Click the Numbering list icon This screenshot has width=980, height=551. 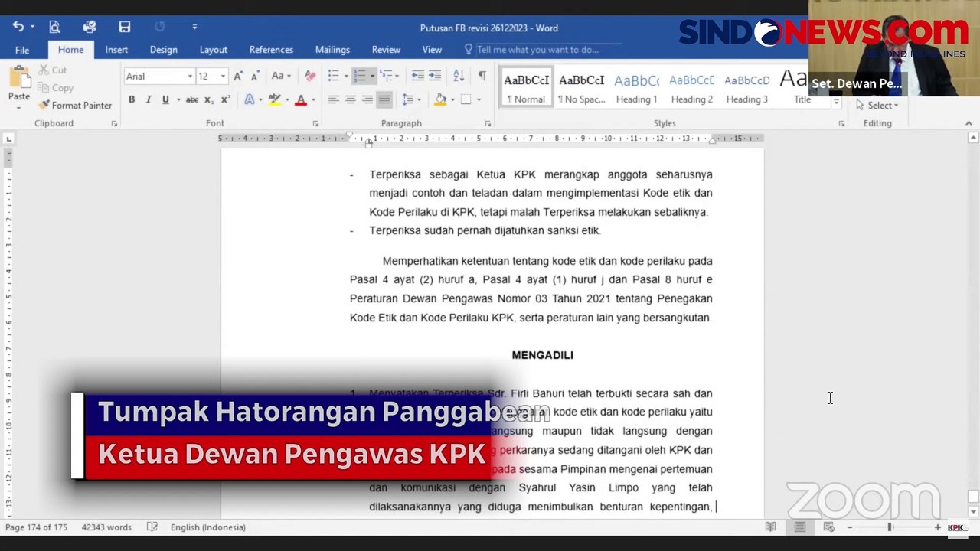(x=359, y=76)
